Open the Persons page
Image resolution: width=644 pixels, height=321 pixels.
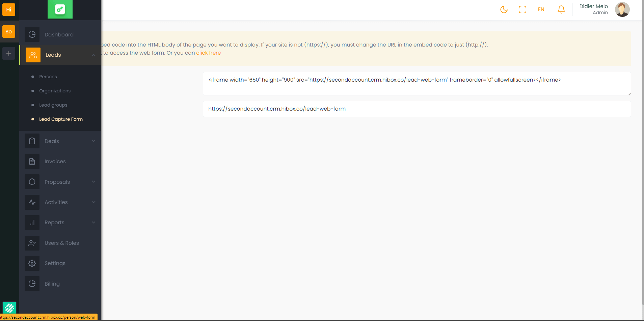pyautogui.click(x=48, y=77)
